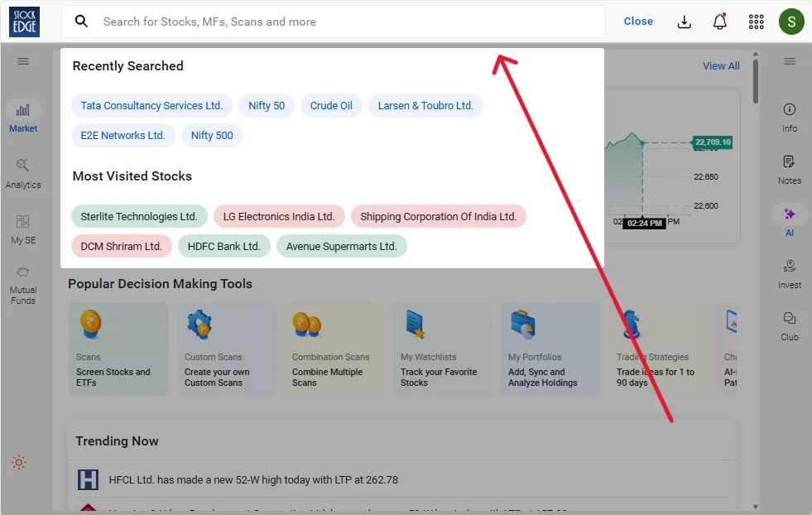The height and width of the screenshot is (515, 812).
Task: Open the download icon in header
Action: [x=684, y=22]
